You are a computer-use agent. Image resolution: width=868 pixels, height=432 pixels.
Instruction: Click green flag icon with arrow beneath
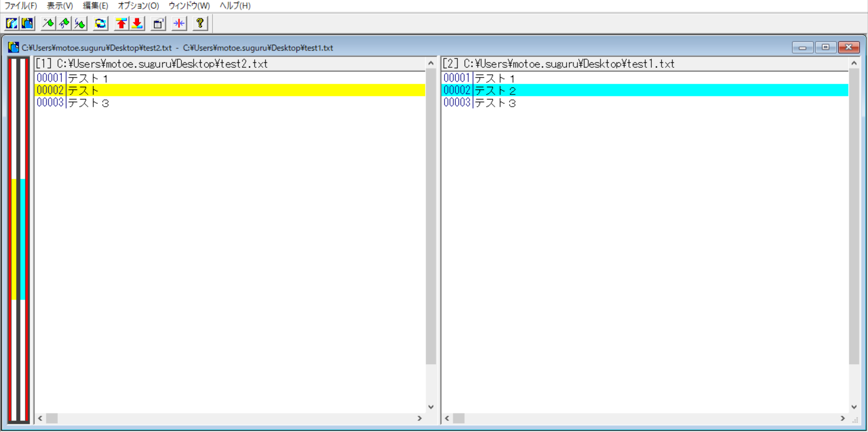pyautogui.click(x=64, y=24)
